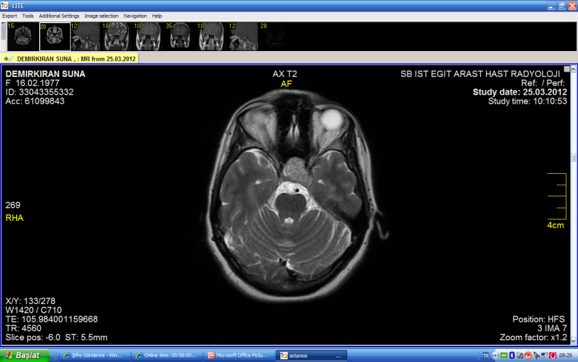Click the thumbnail strip scrollbar handle on left
Image resolution: width=578 pixels, height=362 pixels.
pyautogui.click(x=3, y=31)
